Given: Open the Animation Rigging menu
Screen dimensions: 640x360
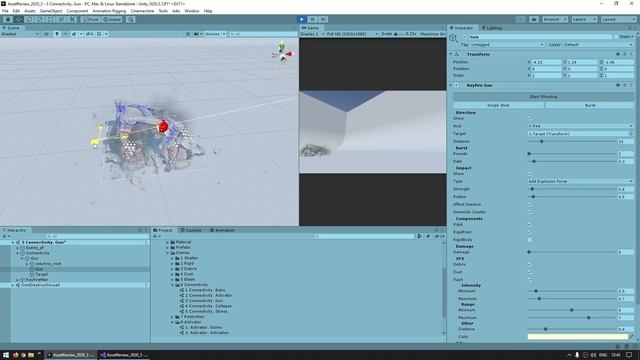Looking at the screenshot, I should point(109,11).
